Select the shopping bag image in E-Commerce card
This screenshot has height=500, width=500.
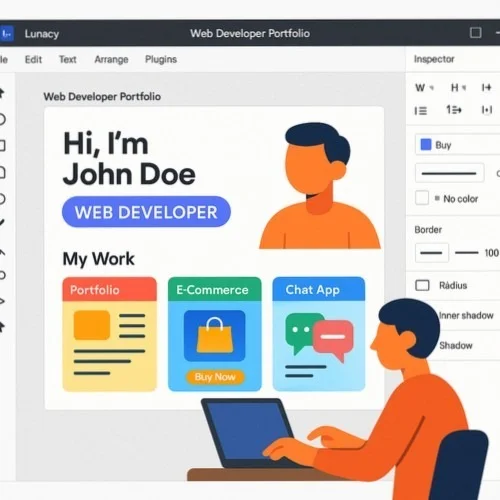(x=215, y=336)
